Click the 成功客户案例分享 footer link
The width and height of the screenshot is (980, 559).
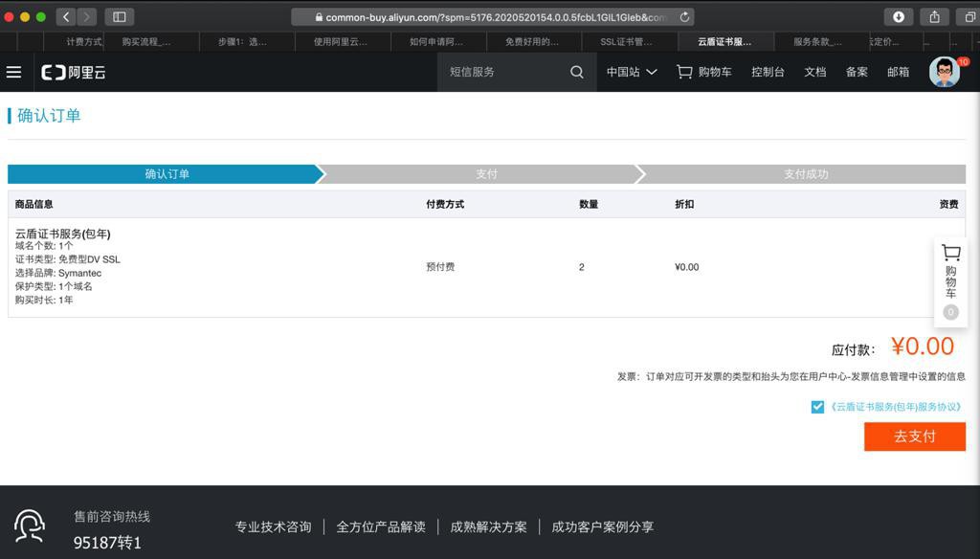(x=603, y=526)
